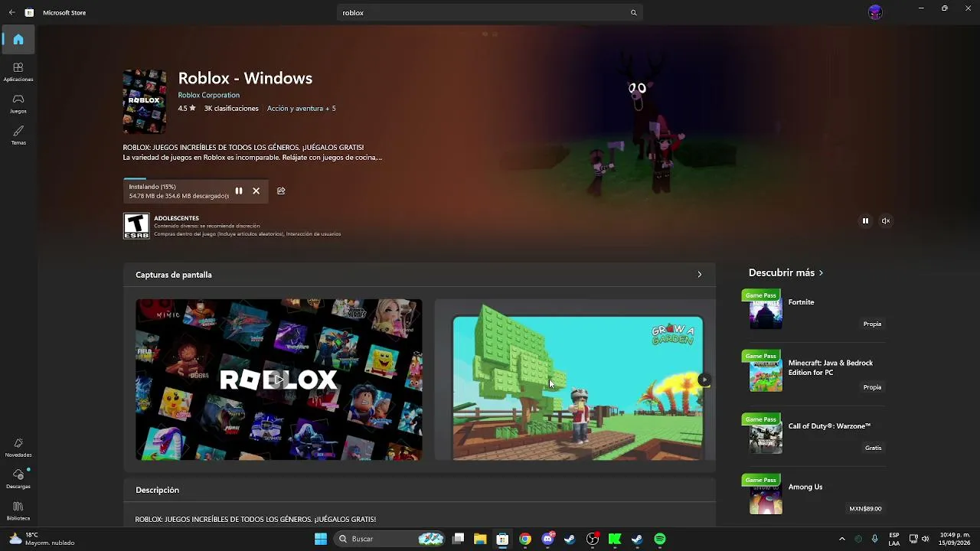Open the Temas section

[x=18, y=135]
